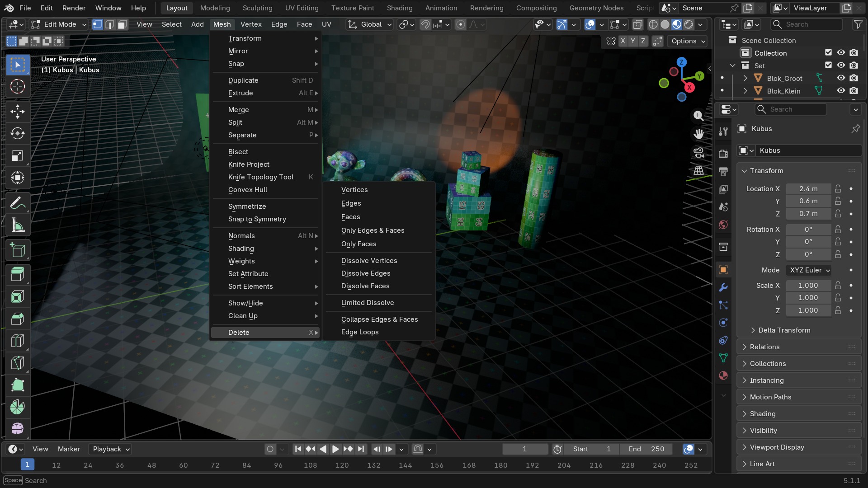
Task: Jump to timeline end frame button
Action: pos(361,449)
